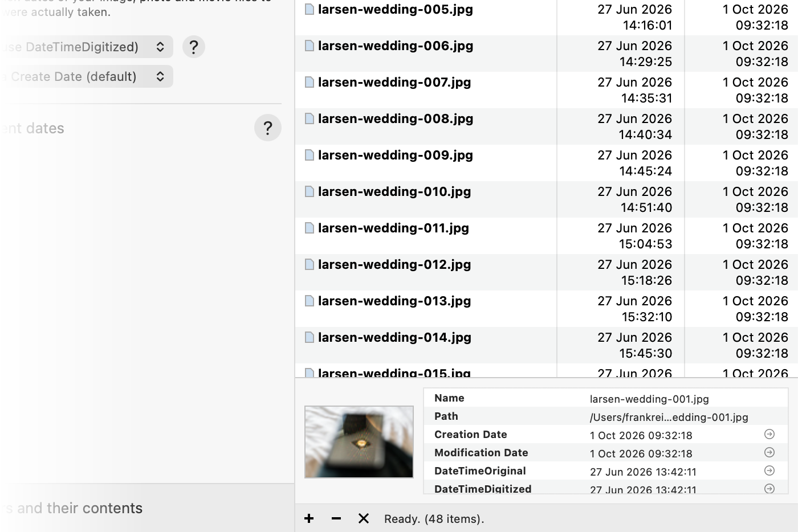Click the Ready. (48 items). status text
This screenshot has width=798, height=532.
point(434,519)
